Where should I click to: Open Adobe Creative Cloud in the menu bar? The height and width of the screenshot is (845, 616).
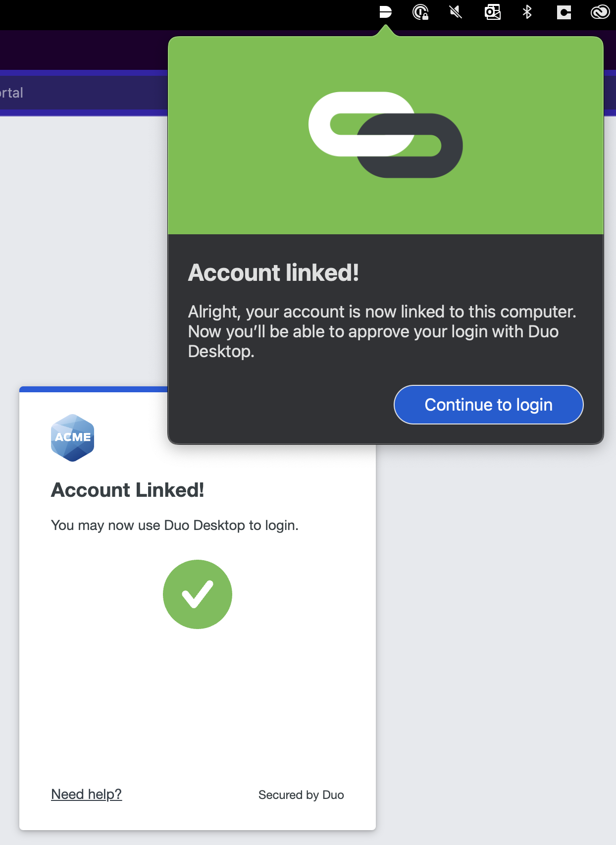[599, 12]
